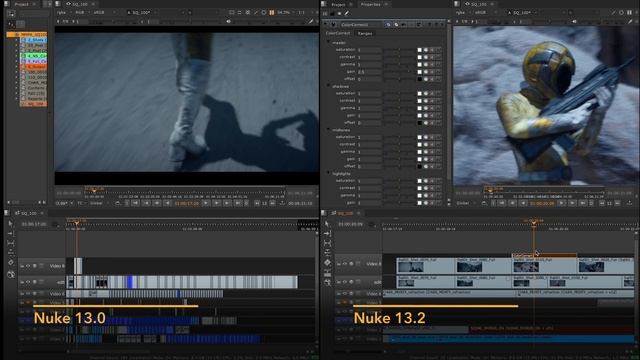Pick the slip clip tool in Nuke 13.0 timeline
Screen dimensions: 640x360
point(11,243)
